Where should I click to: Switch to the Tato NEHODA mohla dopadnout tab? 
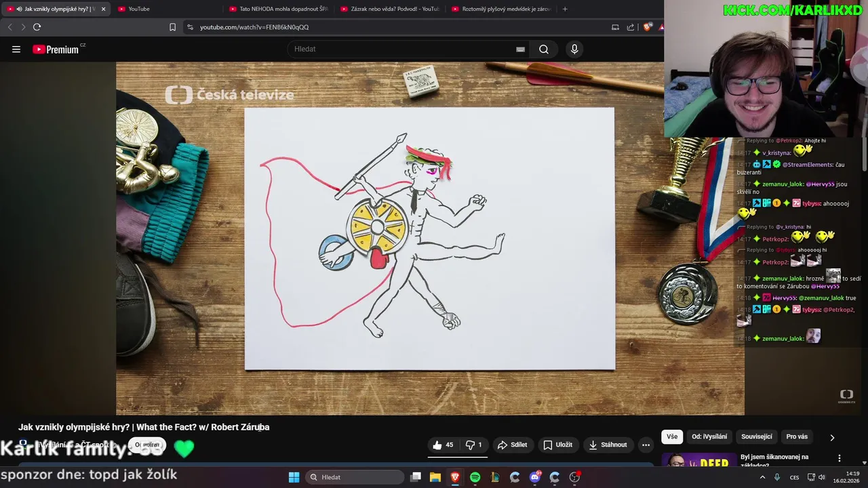click(278, 9)
